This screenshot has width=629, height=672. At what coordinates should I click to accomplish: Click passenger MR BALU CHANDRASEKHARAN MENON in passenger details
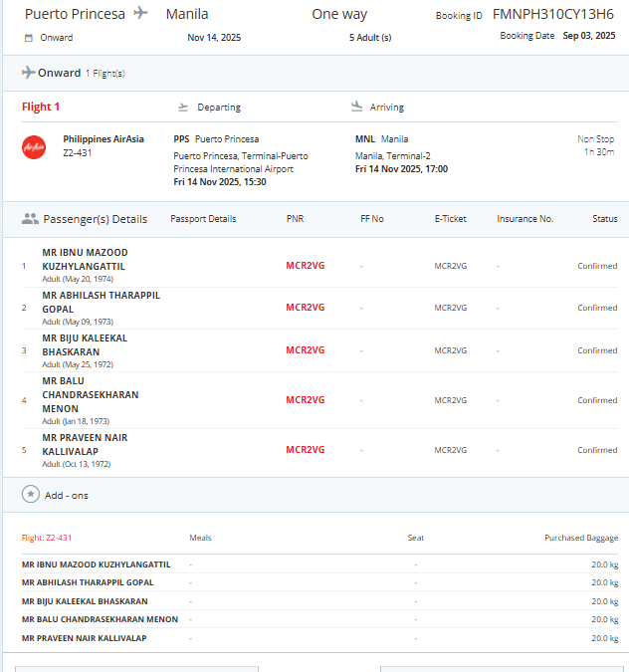pos(91,394)
